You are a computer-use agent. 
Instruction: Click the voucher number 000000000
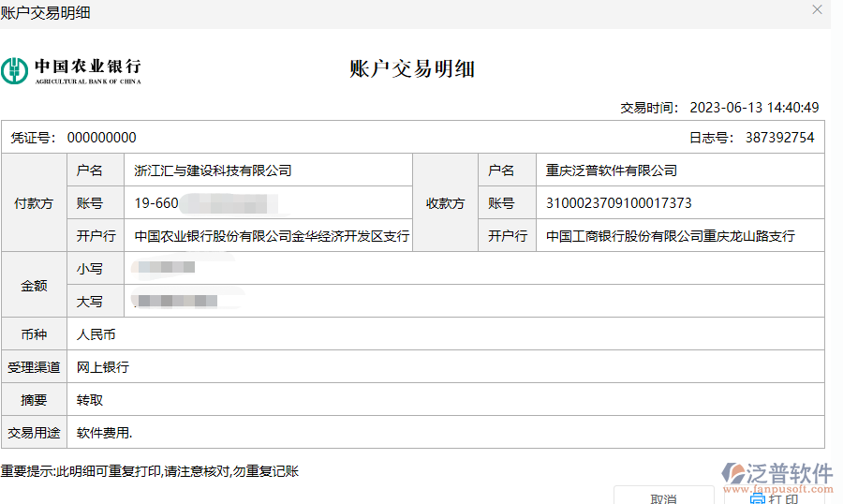(101, 138)
